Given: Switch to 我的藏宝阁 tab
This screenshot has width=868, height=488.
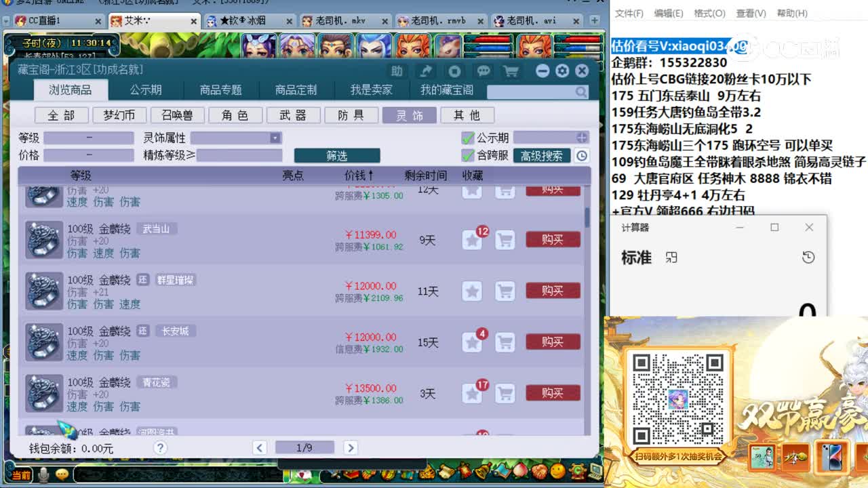Looking at the screenshot, I should pos(447,90).
